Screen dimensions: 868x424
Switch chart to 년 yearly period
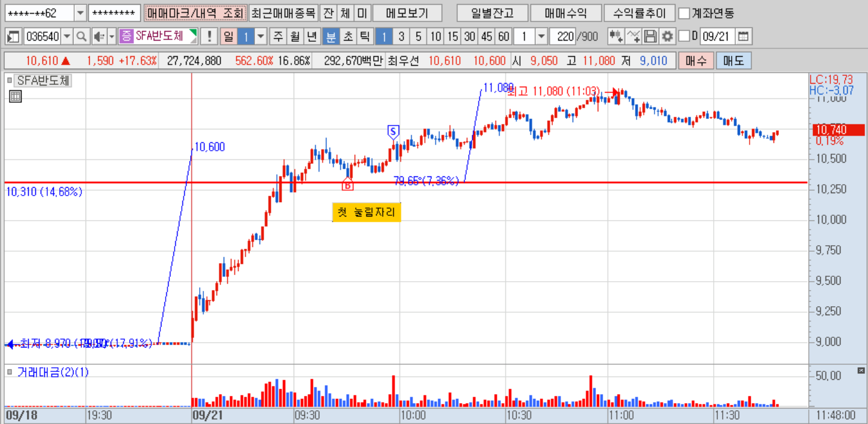(x=312, y=36)
